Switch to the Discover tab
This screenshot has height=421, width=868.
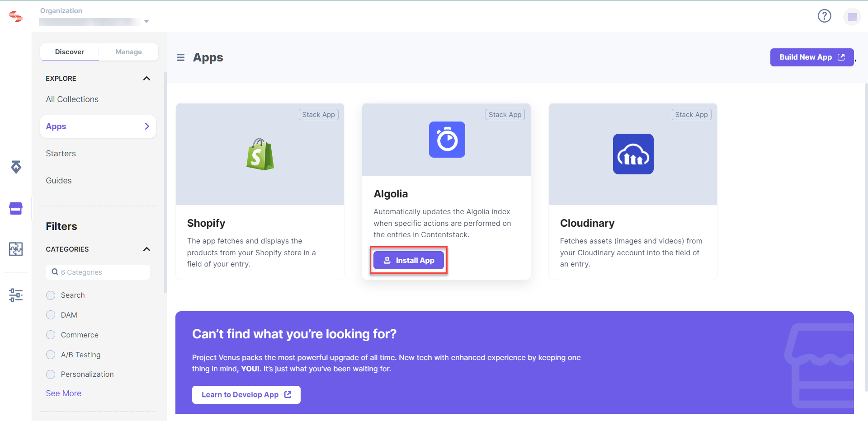pyautogui.click(x=70, y=52)
